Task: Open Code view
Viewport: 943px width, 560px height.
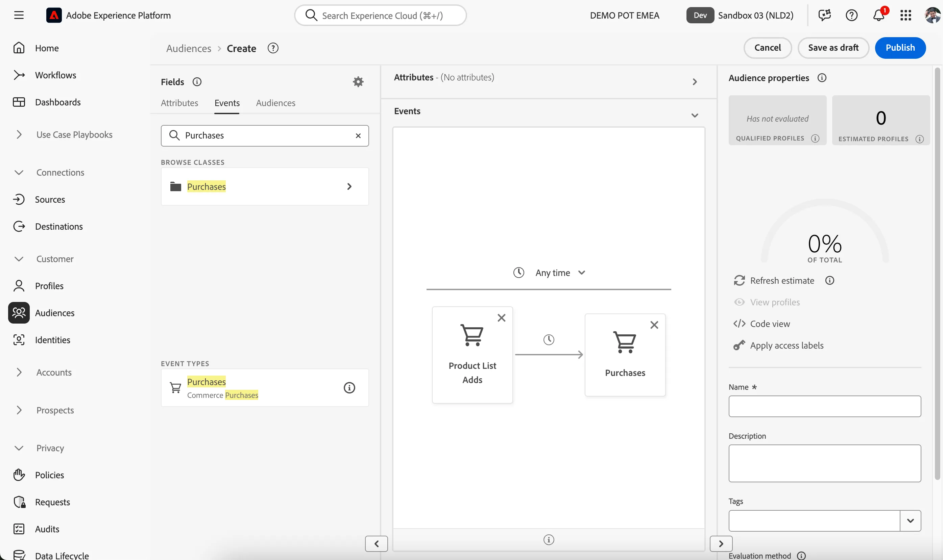Action: point(761,324)
